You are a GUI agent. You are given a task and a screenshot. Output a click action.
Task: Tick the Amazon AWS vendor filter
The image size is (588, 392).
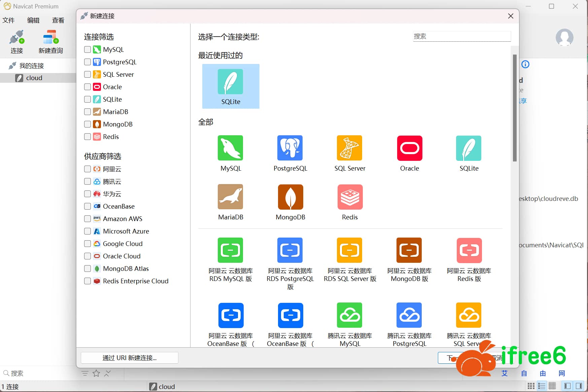point(88,219)
